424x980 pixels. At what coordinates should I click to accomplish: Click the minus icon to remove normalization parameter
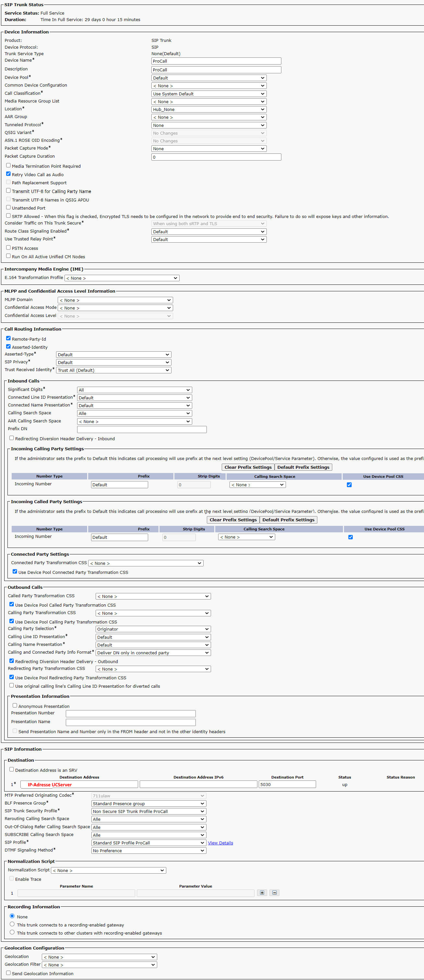[x=274, y=892]
